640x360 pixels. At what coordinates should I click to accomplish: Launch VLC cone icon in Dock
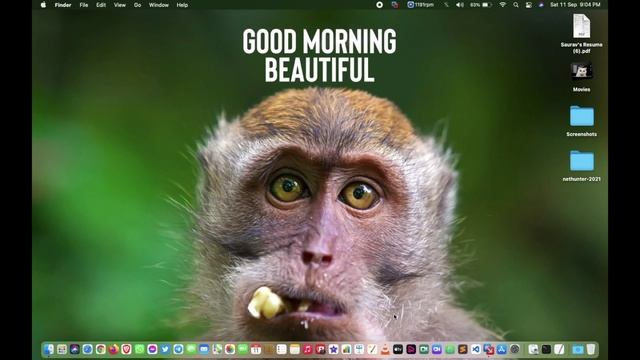pos(385,349)
